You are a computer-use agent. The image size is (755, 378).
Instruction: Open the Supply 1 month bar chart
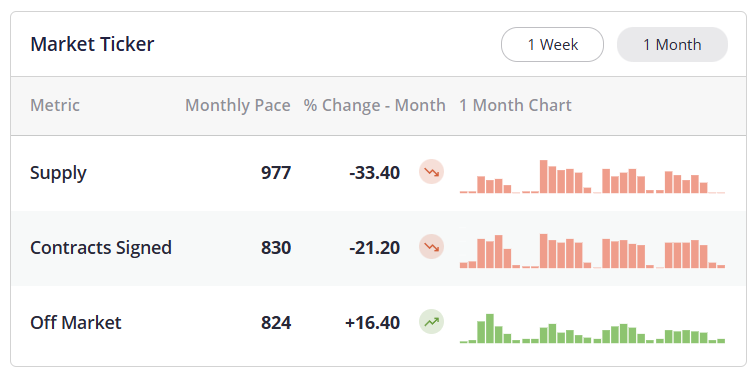point(592,176)
